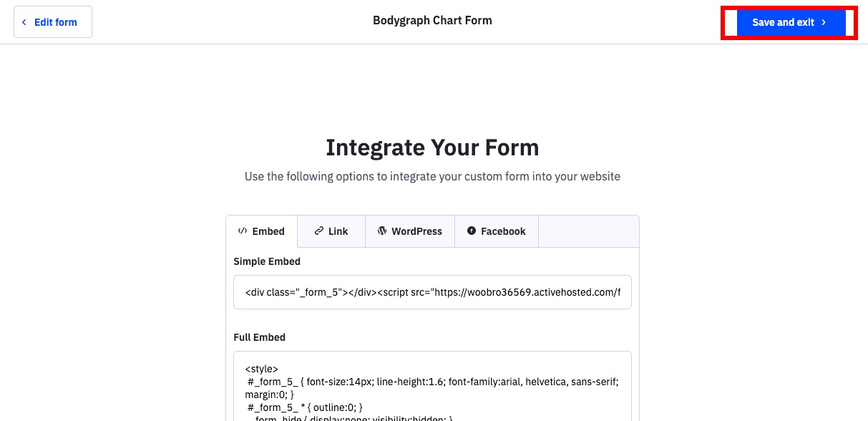Click the integration options subtitle text

pyautogui.click(x=432, y=176)
